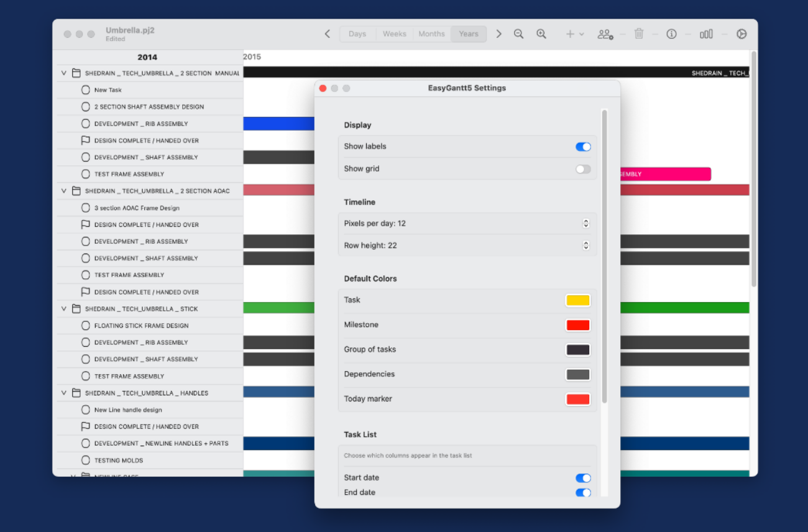The width and height of the screenshot is (808, 532).
Task: Collapse the 2 SECTION MANUAL group
Action: (63, 73)
